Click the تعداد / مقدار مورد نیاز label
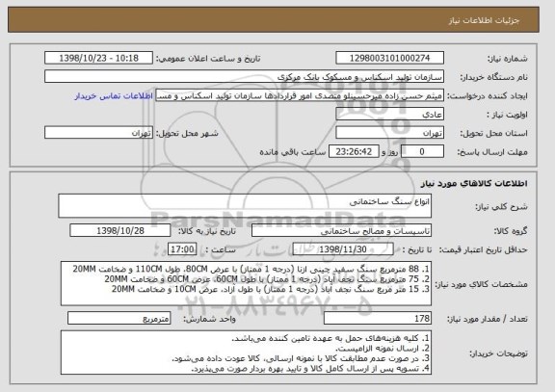This screenshot has width=555, height=392. coord(488,319)
